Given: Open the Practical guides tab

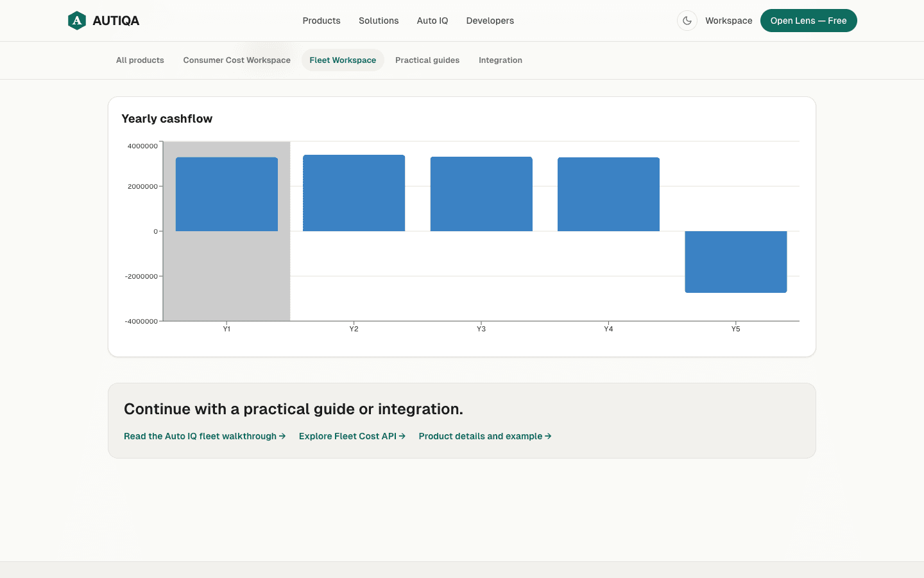Looking at the screenshot, I should [427, 60].
